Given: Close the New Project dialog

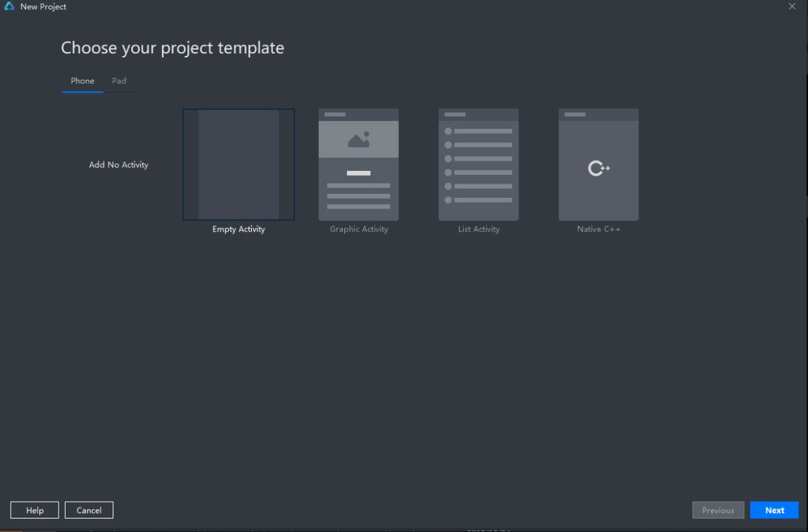Looking at the screenshot, I should (x=792, y=6).
